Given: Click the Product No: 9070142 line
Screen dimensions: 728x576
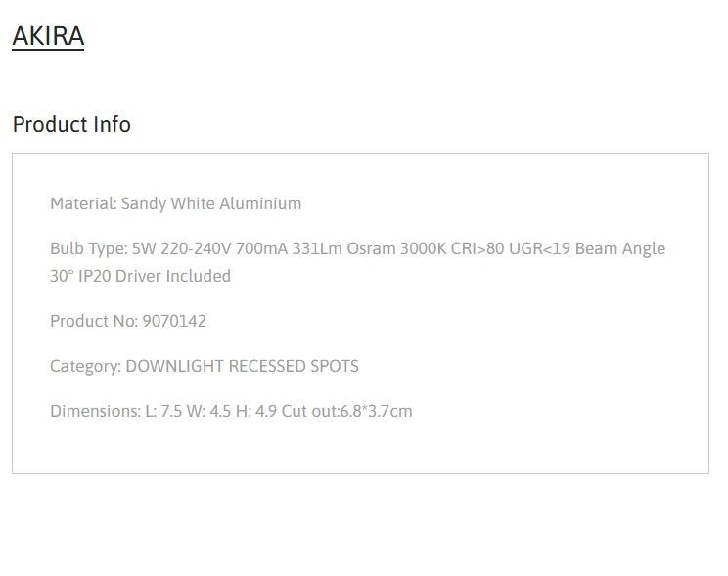Looking at the screenshot, I should (x=127, y=321).
